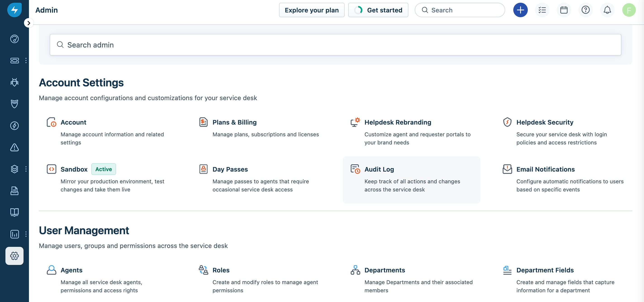
Task: Open Day Passes
Action: (230, 169)
